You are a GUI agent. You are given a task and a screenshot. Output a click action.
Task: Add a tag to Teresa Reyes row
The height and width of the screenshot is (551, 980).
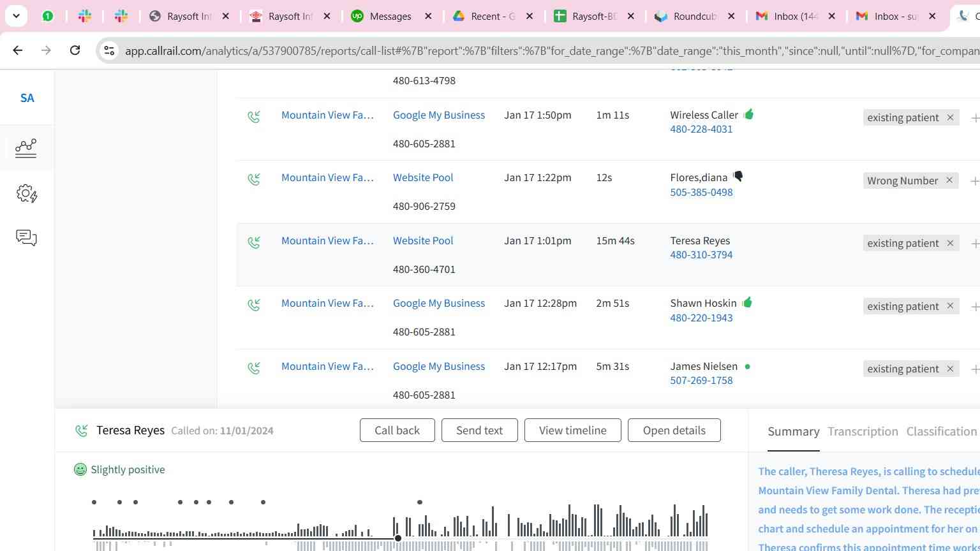974,244
